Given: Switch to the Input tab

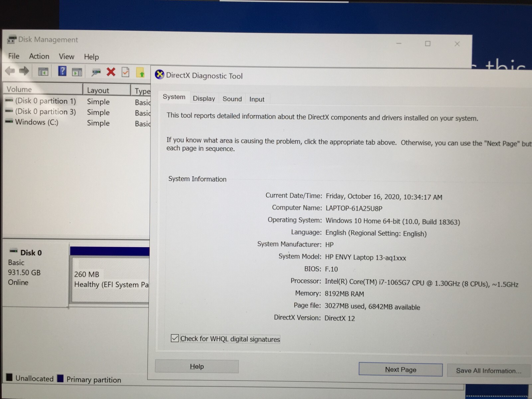Looking at the screenshot, I should coord(257,99).
